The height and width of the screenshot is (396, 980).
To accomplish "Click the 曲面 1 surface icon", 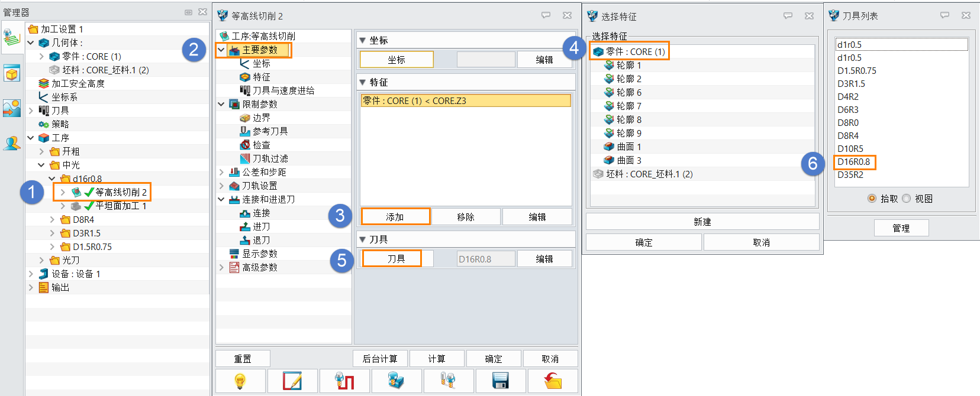I will click(609, 147).
